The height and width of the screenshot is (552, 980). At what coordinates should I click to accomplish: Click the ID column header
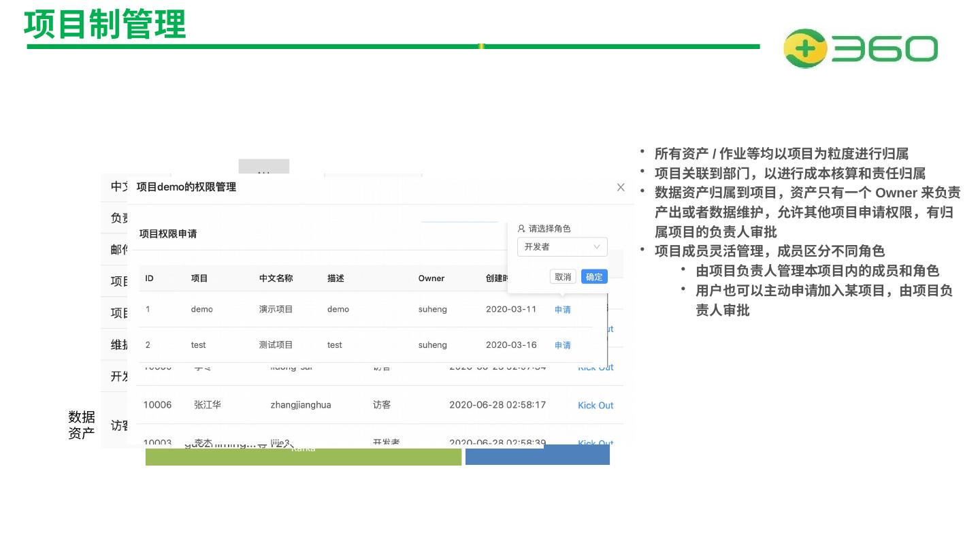pyautogui.click(x=149, y=278)
